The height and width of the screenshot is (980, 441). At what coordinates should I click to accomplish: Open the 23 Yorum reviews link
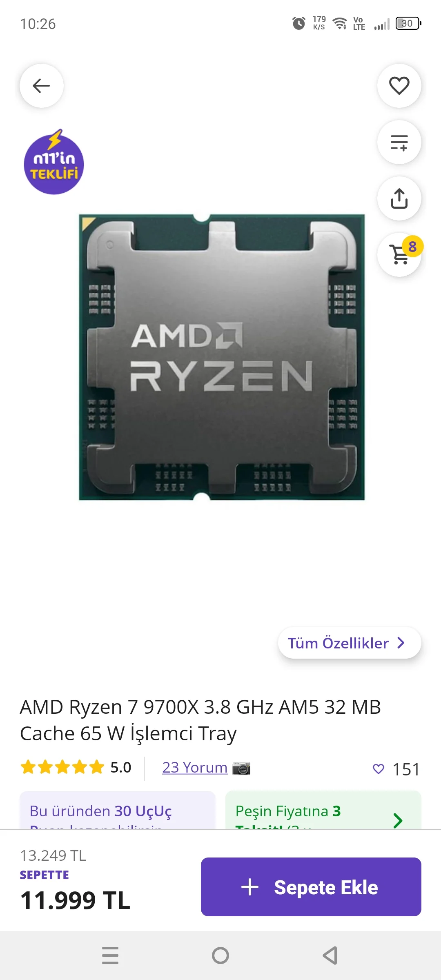(195, 768)
